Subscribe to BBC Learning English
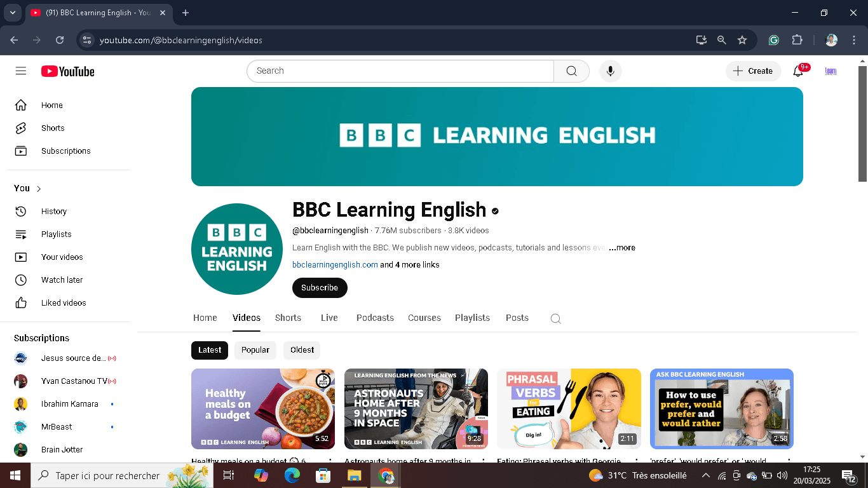 coord(320,288)
